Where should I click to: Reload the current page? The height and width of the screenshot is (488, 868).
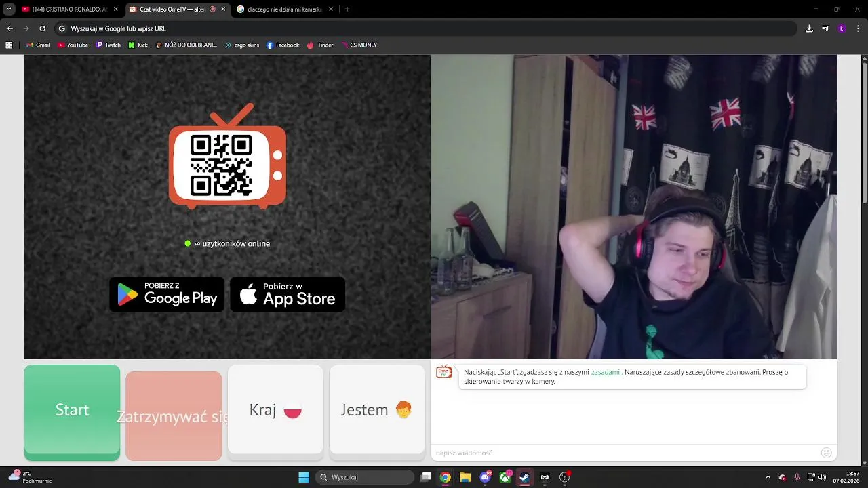(42, 28)
